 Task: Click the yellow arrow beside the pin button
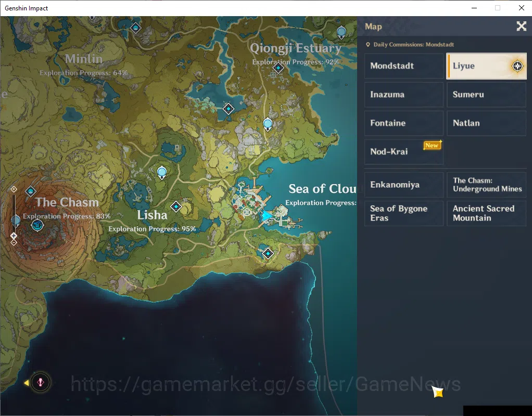click(x=26, y=383)
